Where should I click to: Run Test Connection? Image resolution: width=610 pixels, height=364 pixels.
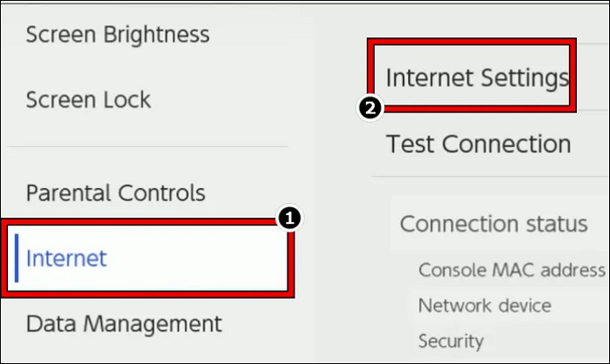(x=478, y=144)
